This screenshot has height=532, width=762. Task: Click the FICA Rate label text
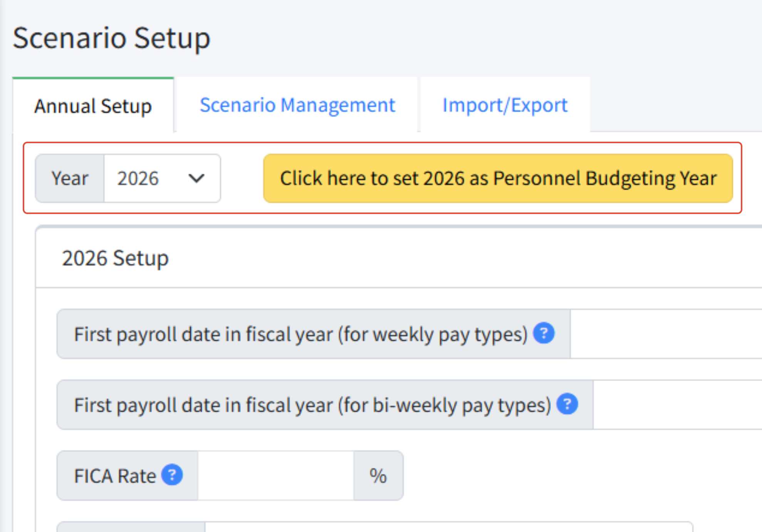click(x=115, y=476)
